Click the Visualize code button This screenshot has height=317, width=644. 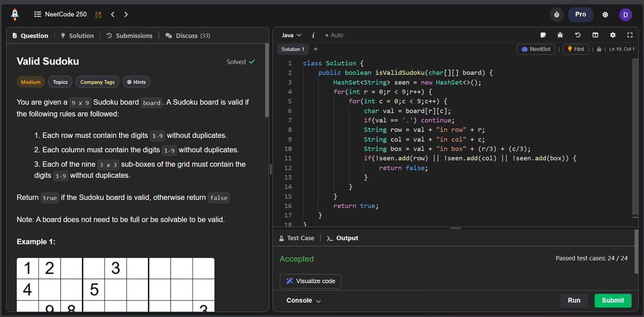point(311,281)
